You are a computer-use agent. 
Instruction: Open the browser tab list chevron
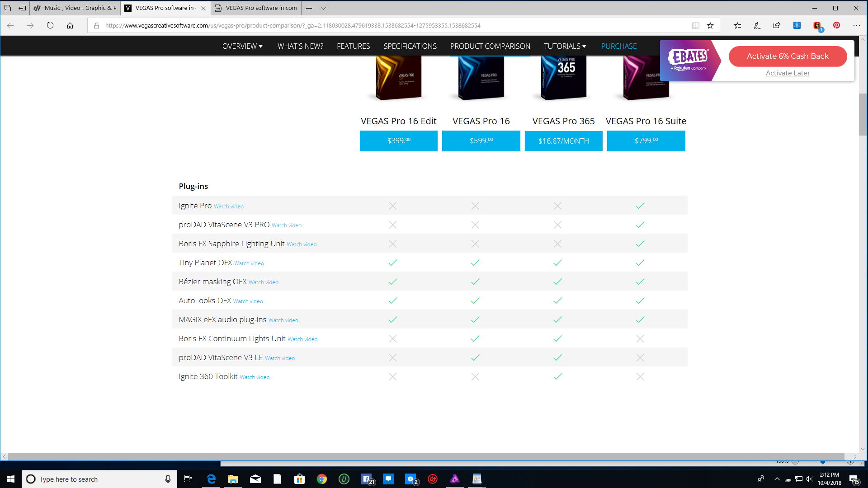pos(324,8)
